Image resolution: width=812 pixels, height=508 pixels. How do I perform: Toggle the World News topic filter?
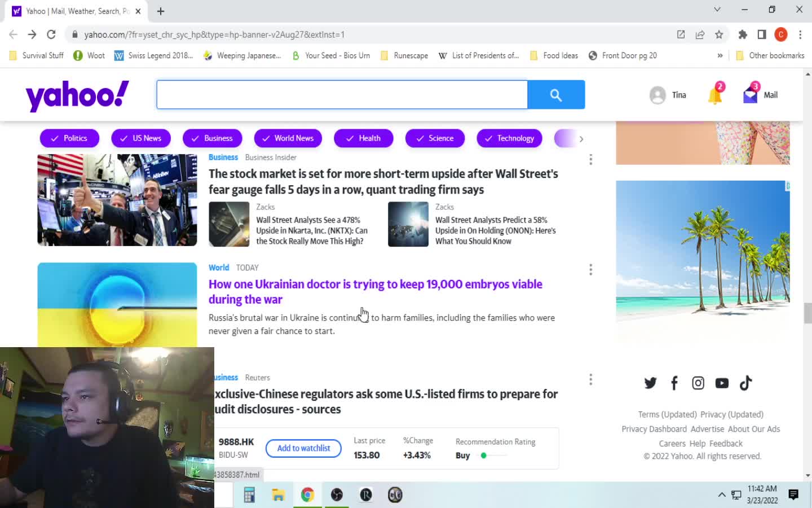pyautogui.click(x=288, y=138)
